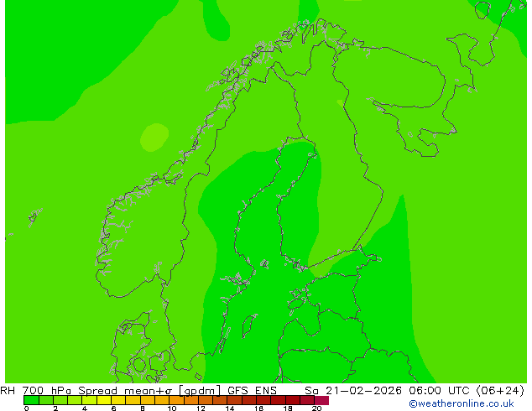This screenshot has width=532, height=411.
Task: Click the legend scale label '18'
Action: (288, 408)
